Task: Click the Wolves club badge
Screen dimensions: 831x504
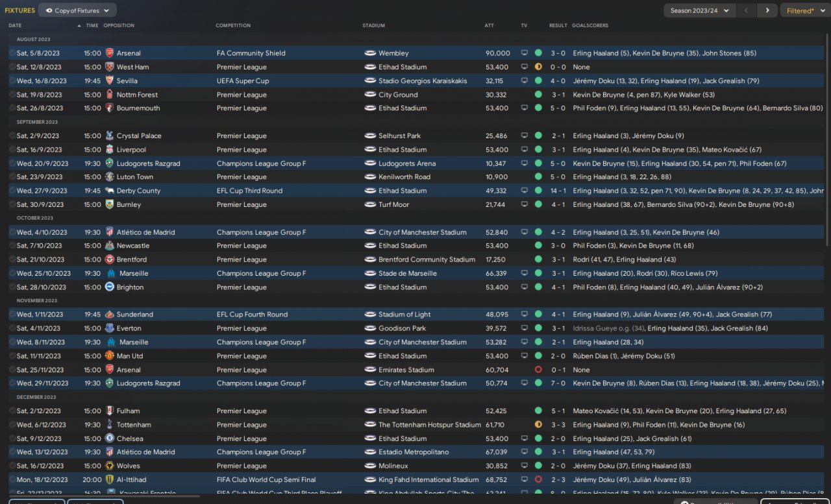Action: (x=110, y=466)
